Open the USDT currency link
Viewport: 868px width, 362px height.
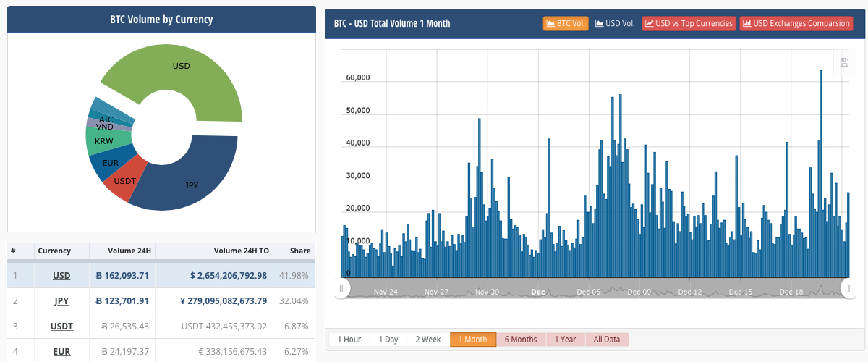tap(61, 327)
